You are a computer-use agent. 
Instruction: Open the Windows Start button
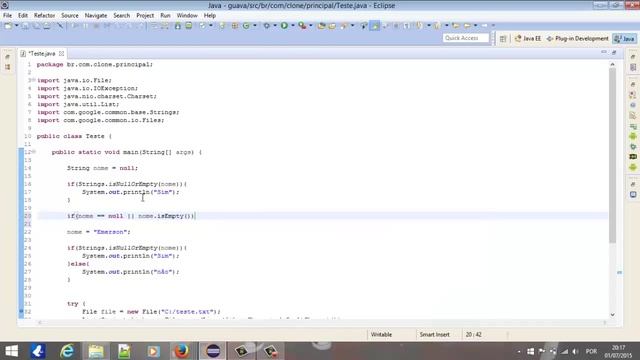[x=11, y=351]
